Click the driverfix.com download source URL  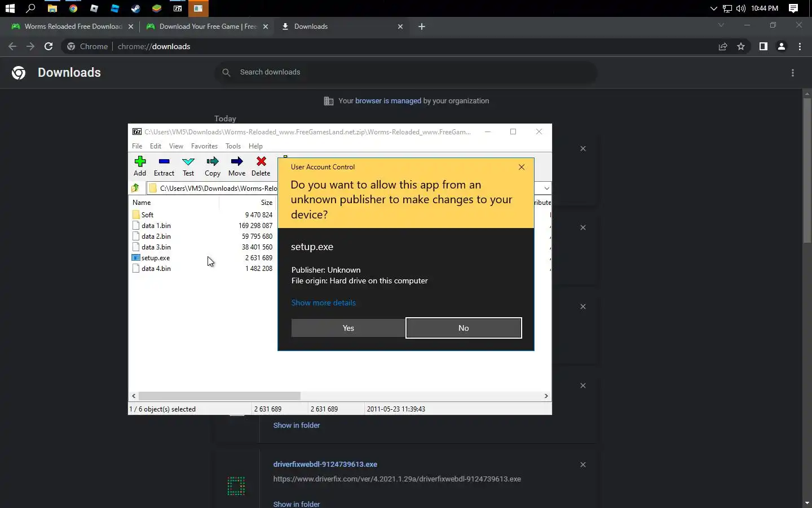397,479
